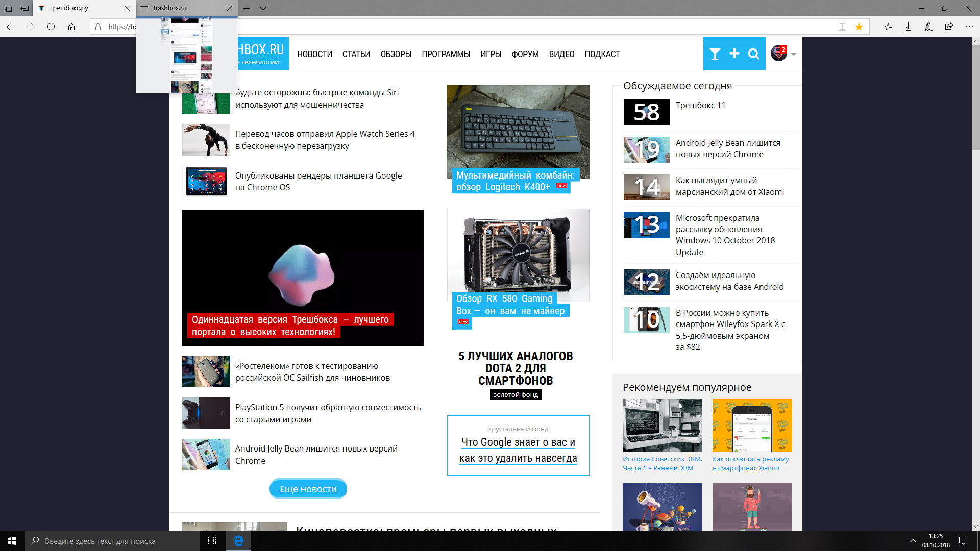The width and height of the screenshot is (980, 551).
Task: Open История Советских ЭВМ recommended article
Action: pyautogui.click(x=663, y=463)
